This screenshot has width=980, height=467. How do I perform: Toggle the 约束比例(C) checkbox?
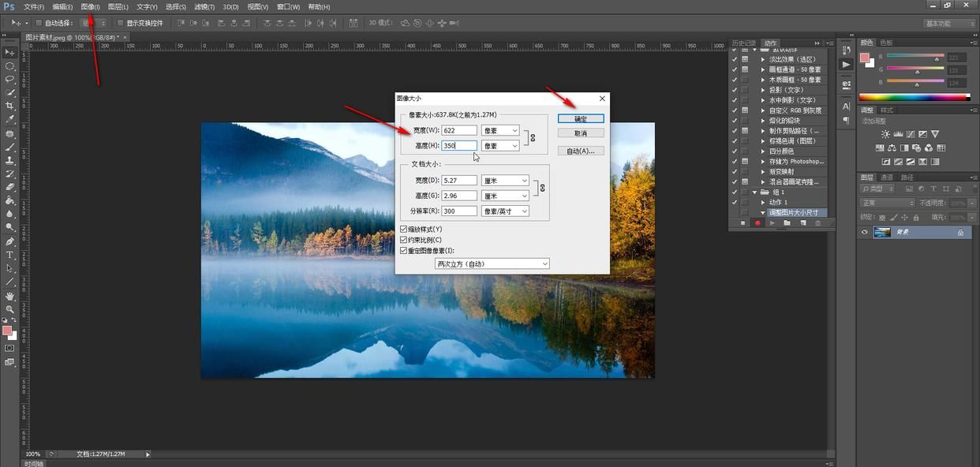404,240
